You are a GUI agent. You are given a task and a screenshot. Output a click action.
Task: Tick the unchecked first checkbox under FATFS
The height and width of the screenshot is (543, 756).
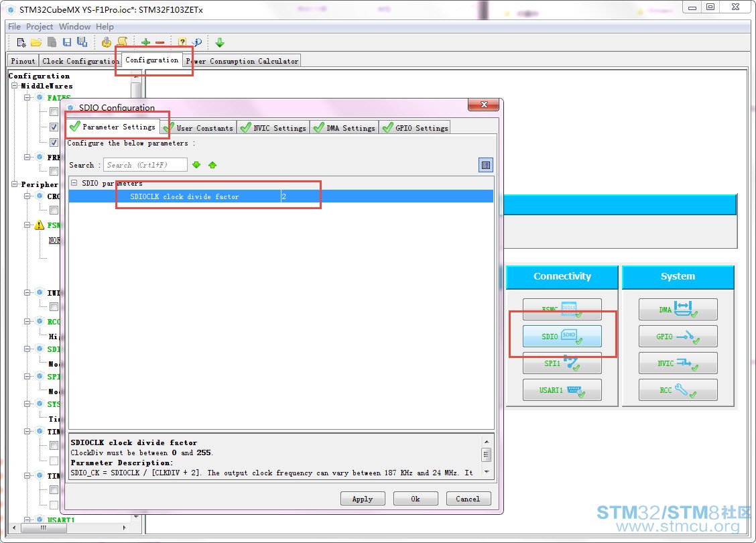[x=54, y=112]
